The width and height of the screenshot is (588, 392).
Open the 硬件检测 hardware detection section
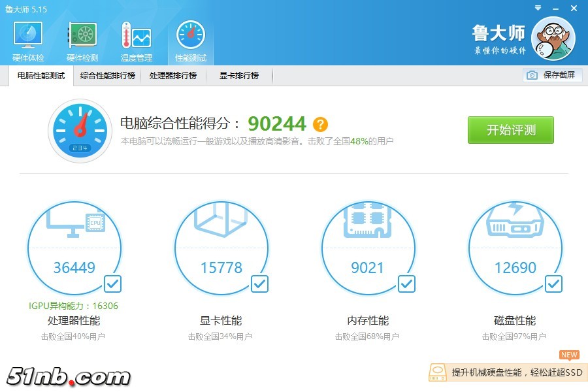tap(82, 42)
